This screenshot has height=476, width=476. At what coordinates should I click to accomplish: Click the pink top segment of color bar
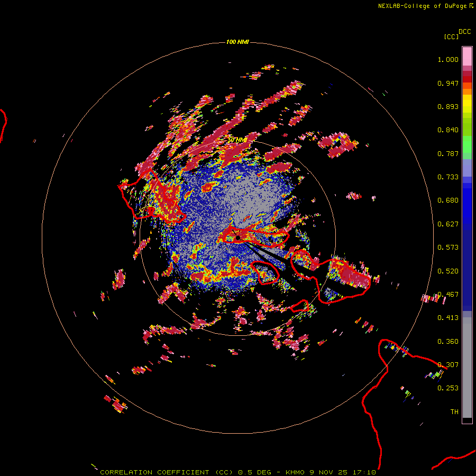pos(467,57)
